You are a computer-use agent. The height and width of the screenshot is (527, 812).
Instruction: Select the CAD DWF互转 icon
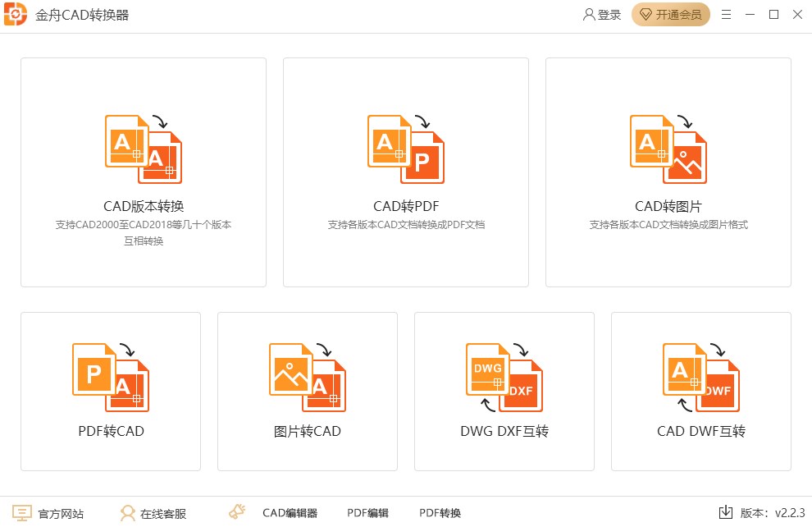click(x=701, y=377)
